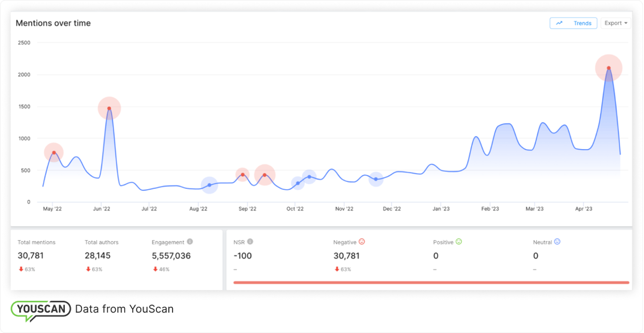Click the Engagement info icon

pos(190,242)
